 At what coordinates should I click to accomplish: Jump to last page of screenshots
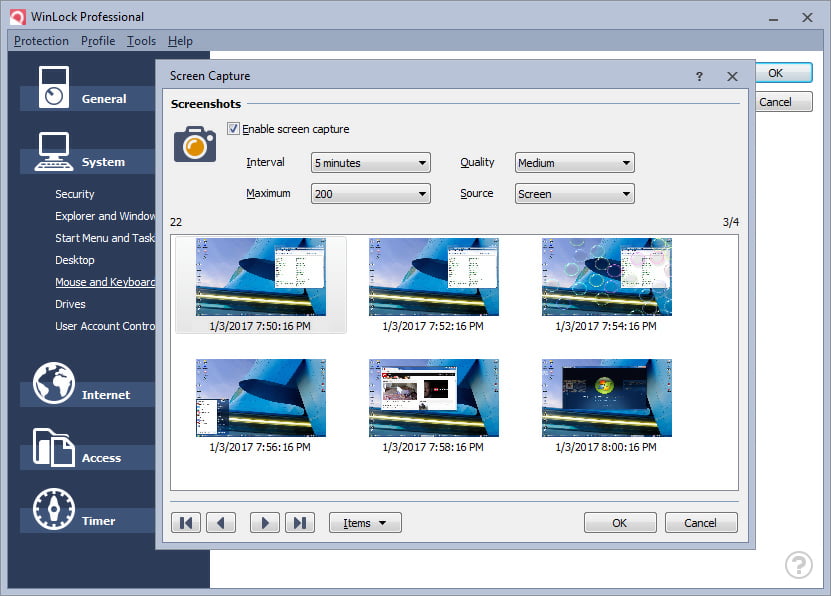pyautogui.click(x=300, y=523)
